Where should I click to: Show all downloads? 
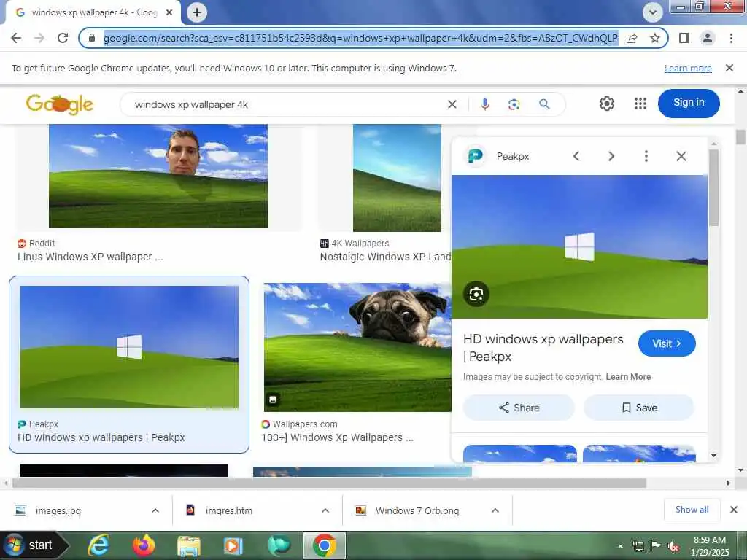pos(692,510)
